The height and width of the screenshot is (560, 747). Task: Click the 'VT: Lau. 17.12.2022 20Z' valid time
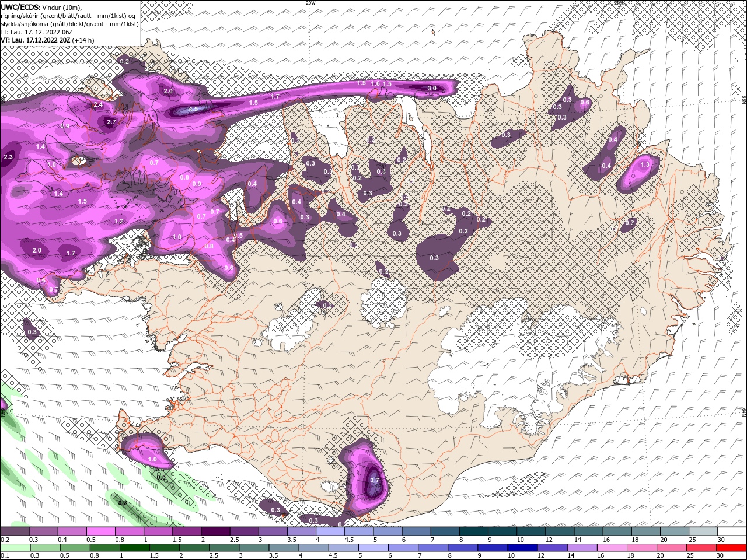point(36,40)
